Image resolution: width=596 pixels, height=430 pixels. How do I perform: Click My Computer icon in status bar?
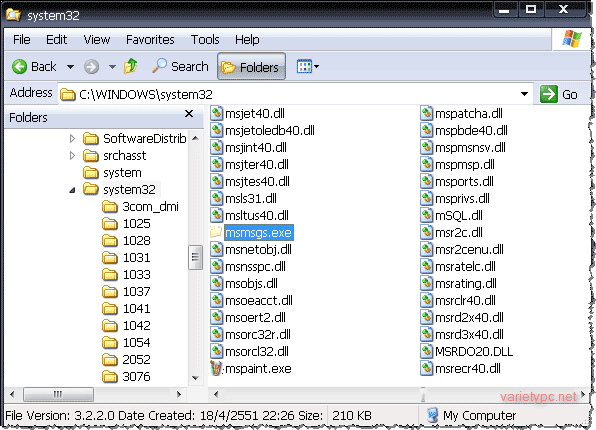432,415
